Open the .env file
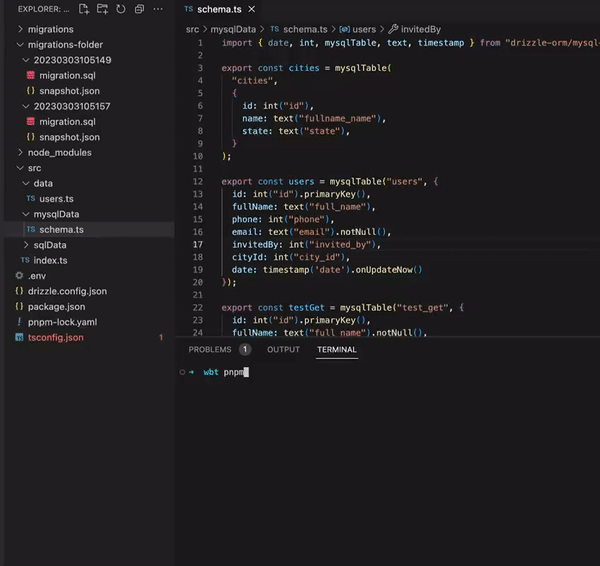600x566 pixels. 36,275
